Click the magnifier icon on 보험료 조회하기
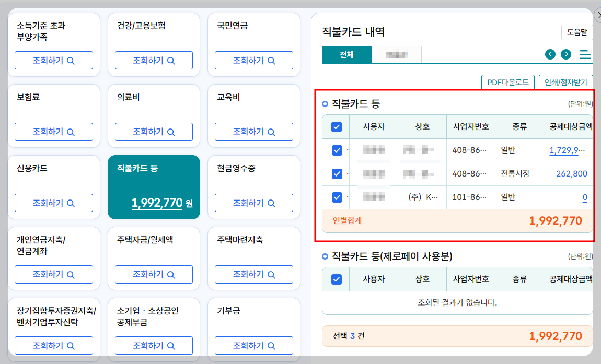 click(x=71, y=132)
